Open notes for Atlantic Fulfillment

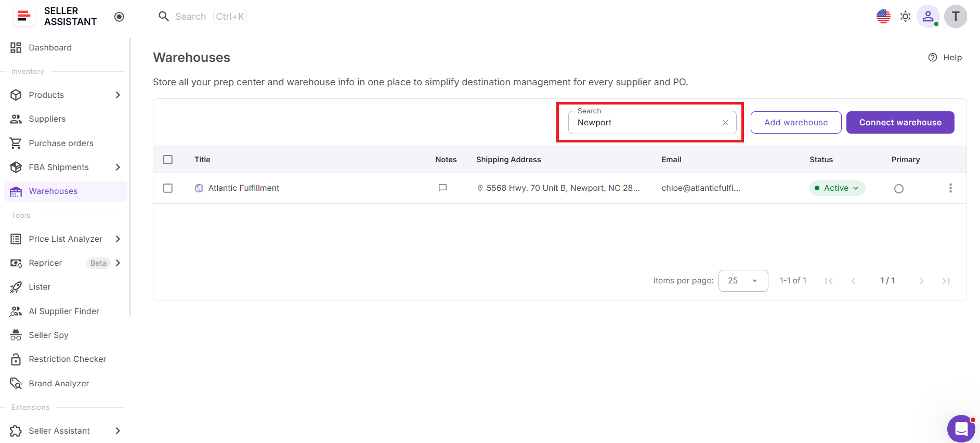(442, 188)
